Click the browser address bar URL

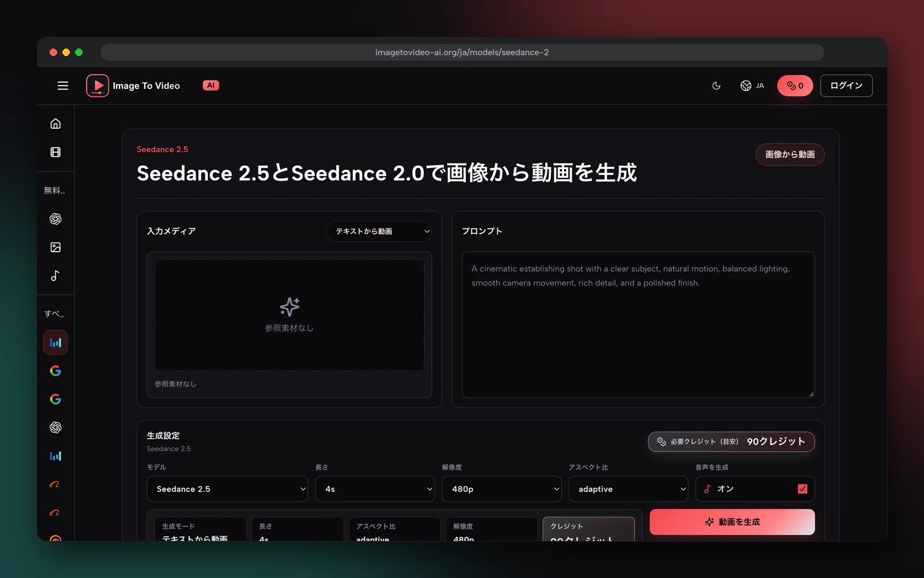coord(462,53)
